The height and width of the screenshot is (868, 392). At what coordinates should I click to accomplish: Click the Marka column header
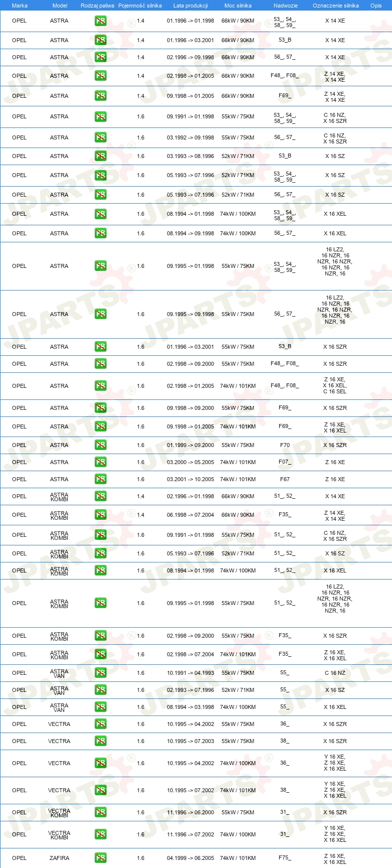pyautogui.click(x=20, y=6)
